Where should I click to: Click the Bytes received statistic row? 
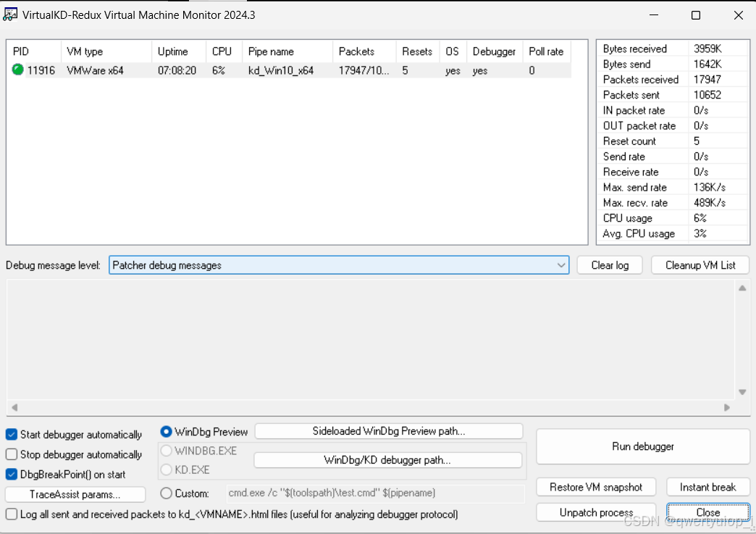[673, 49]
